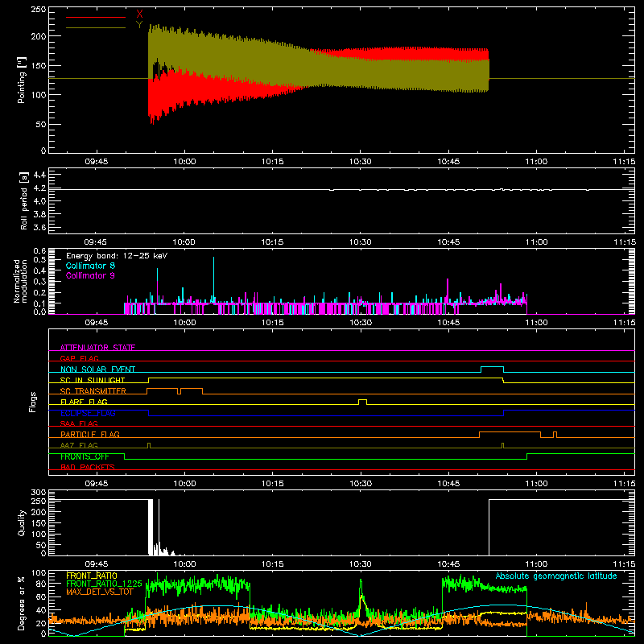Click the NON_SOLAR_EVENT raised pulse
The image size is (644, 644).
[x=492, y=369]
